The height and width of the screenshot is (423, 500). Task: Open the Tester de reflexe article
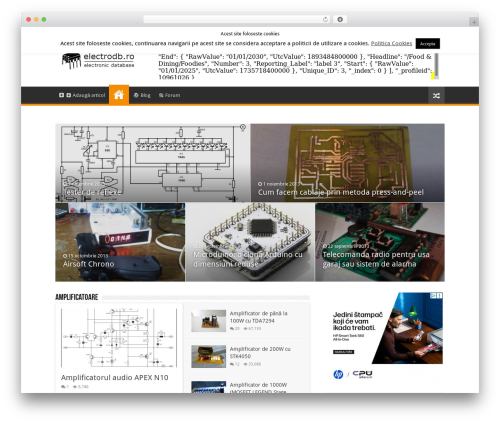coord(92,192)
